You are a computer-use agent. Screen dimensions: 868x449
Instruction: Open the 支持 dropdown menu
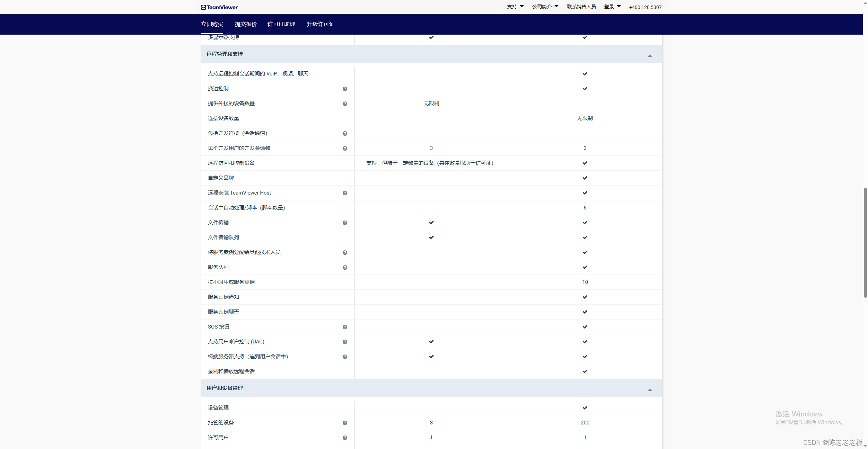(515, 7)
